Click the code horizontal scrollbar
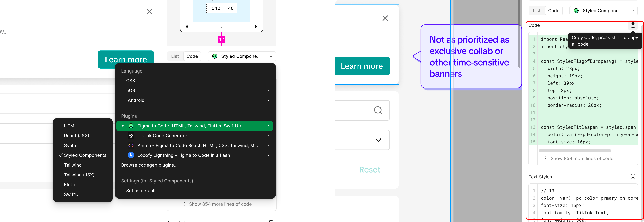This screenshot has width=644, height=222. 574,151
